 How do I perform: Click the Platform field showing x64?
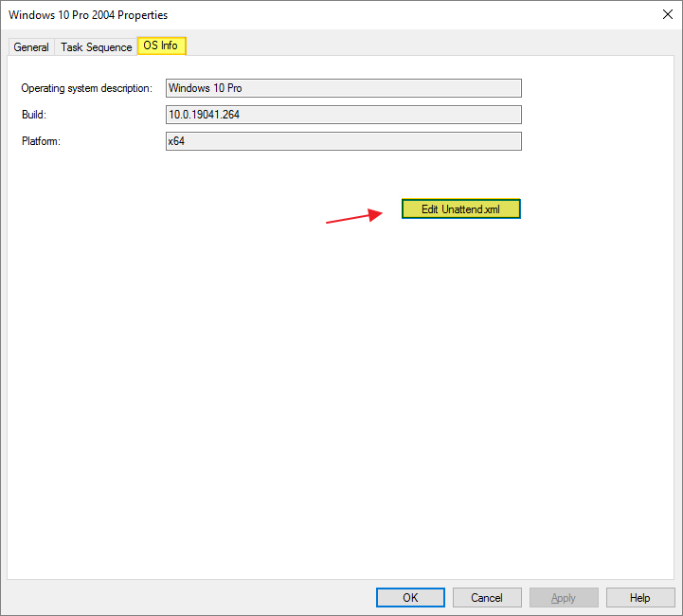[x=343, y=141]
